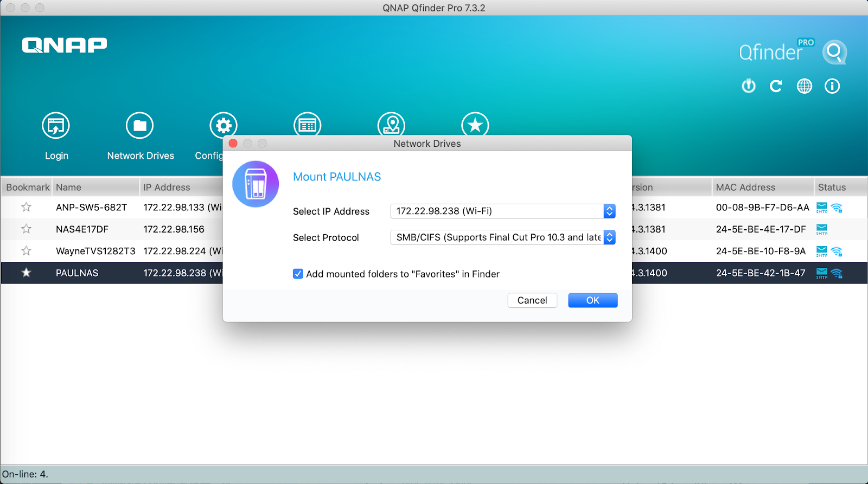868x484 pixels.
Task: Click MAC address 00-08-9B-F7-D6-AA
Action: point(762,207)
